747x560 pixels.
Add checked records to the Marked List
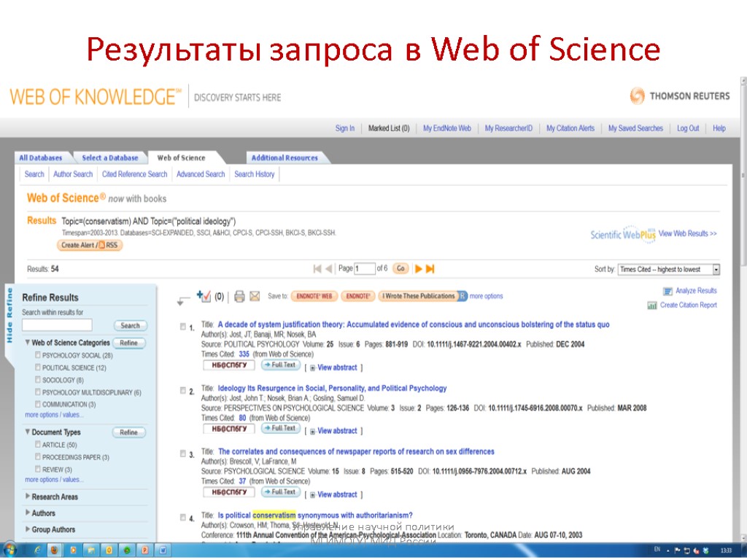coord(204,296)
